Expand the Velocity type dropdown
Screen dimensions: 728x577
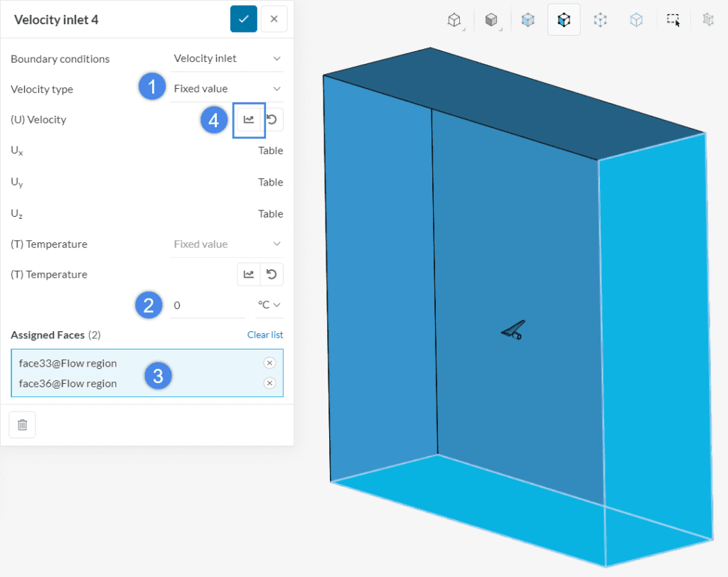tap(227, 89)
